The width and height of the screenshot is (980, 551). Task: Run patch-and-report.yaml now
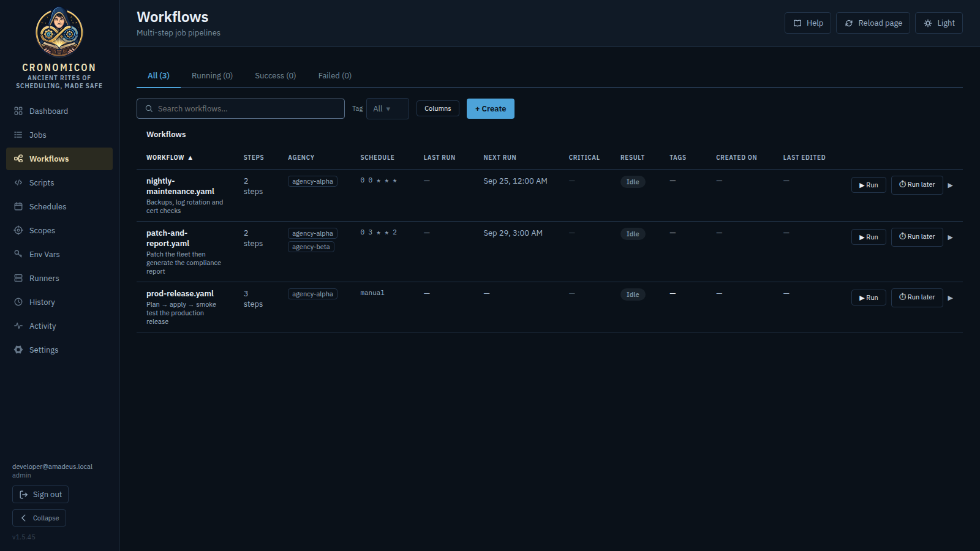(869, 237)
